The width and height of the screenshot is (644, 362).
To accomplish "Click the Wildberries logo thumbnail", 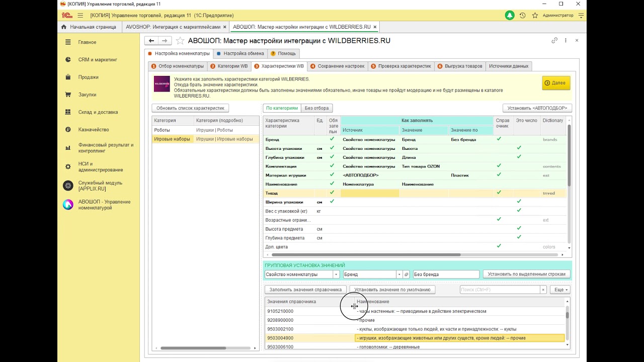I will (162, 83).
